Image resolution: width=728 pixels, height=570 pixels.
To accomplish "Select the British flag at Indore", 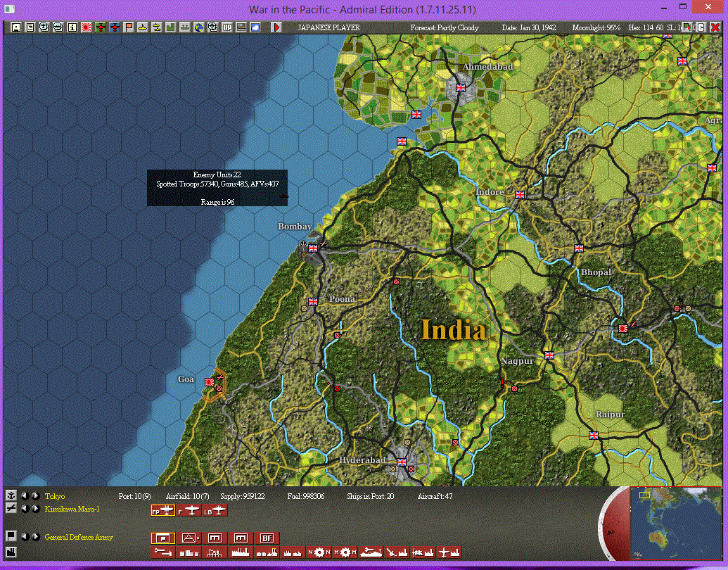I will [x=520, y=195].
